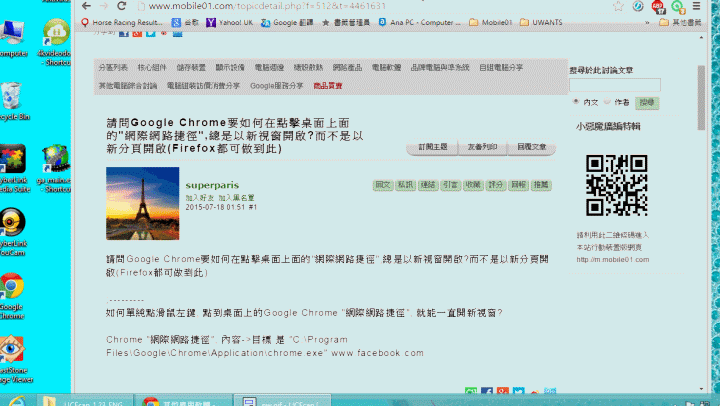Click the green 評分 rating button
The height and width of the screenshot is (406, 720).
click(495, 185)
